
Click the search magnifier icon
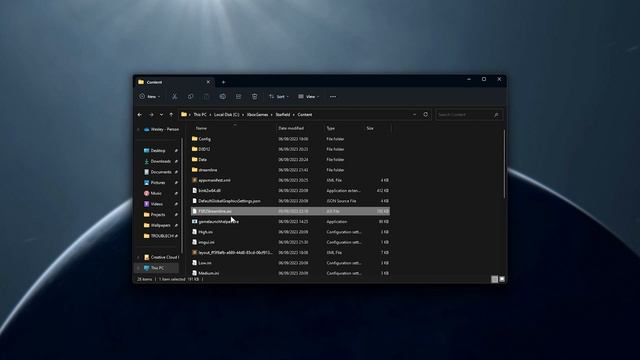coord(496,115)
